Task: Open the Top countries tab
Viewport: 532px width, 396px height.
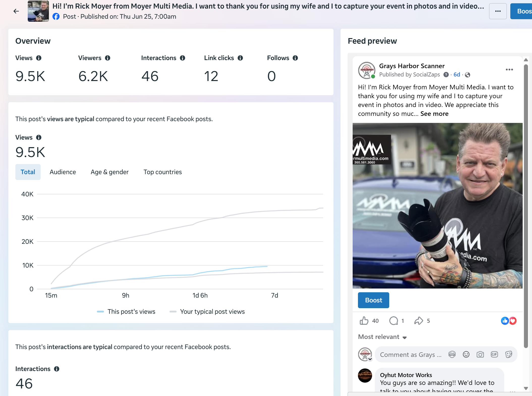Action: pyautogui.click(x=163, y=172)
